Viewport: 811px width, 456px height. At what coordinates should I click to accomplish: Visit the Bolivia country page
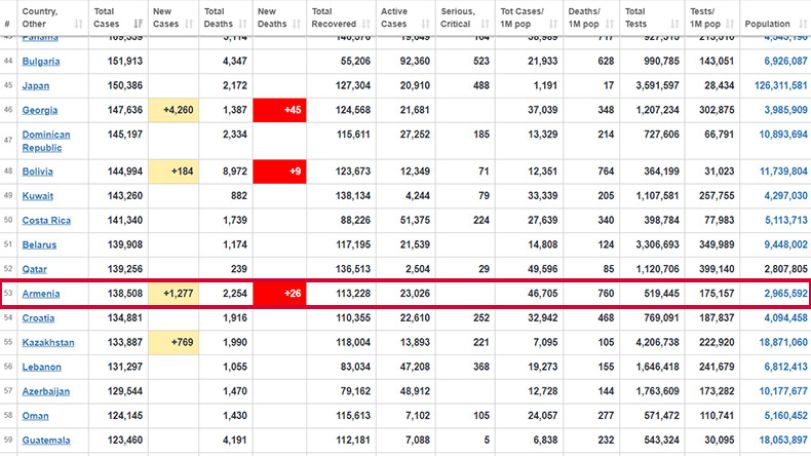37,172
